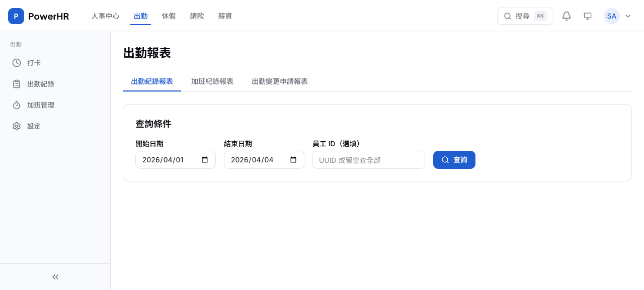This screenshot has width=644, height=290.
Task: Switch to the 加班紀錄報表 tab
Action: [x=212, y=81]
